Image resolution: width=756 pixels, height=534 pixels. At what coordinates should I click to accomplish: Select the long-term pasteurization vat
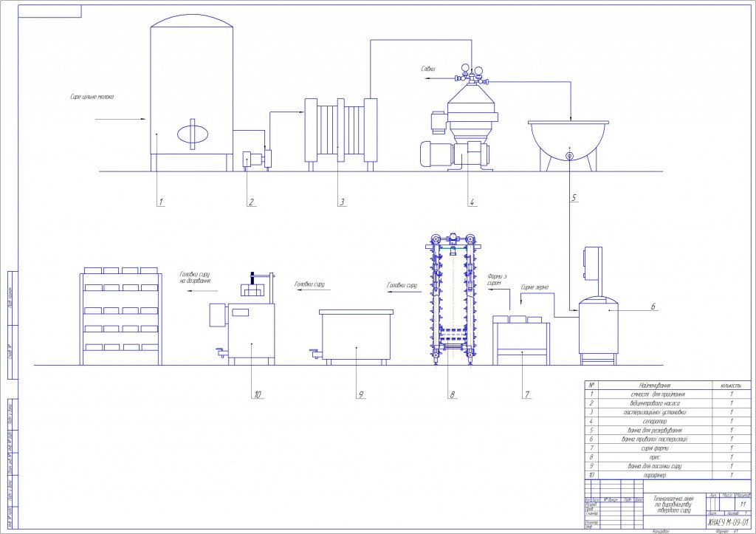pos(598,331)
